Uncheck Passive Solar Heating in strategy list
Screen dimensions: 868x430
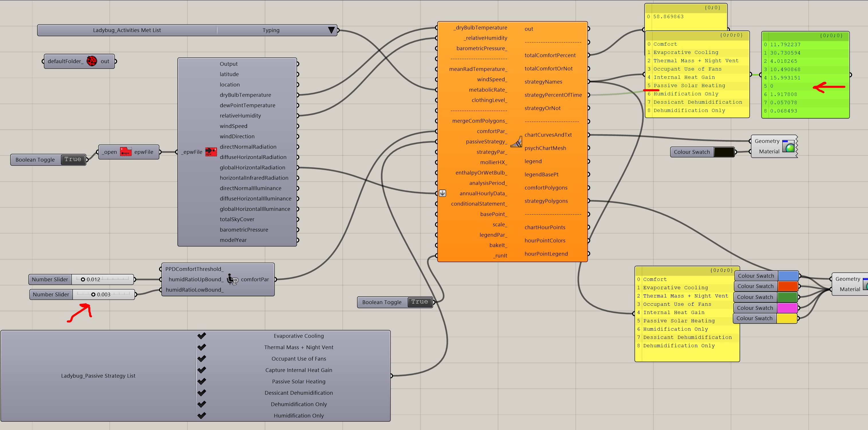(201, 382)
